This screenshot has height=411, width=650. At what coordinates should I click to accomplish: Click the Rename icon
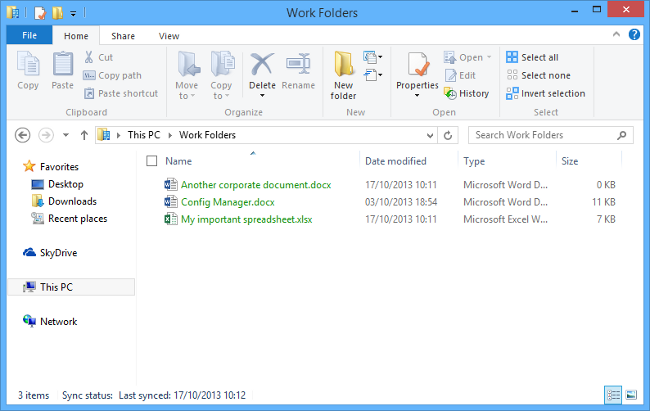298,64
